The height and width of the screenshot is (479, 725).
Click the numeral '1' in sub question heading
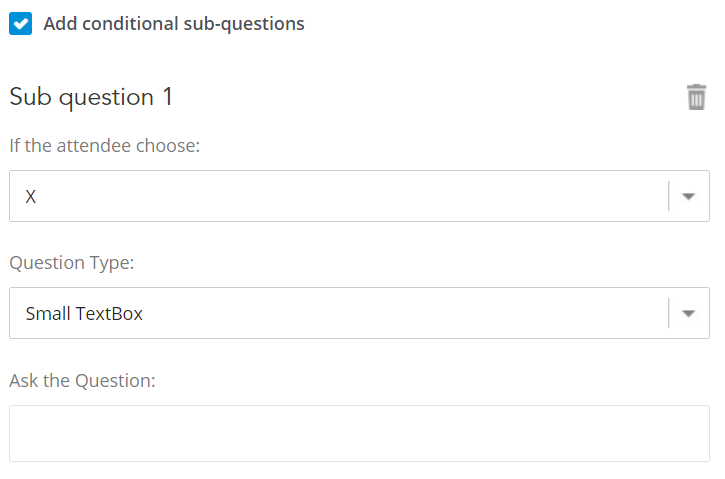coord(167,97)
